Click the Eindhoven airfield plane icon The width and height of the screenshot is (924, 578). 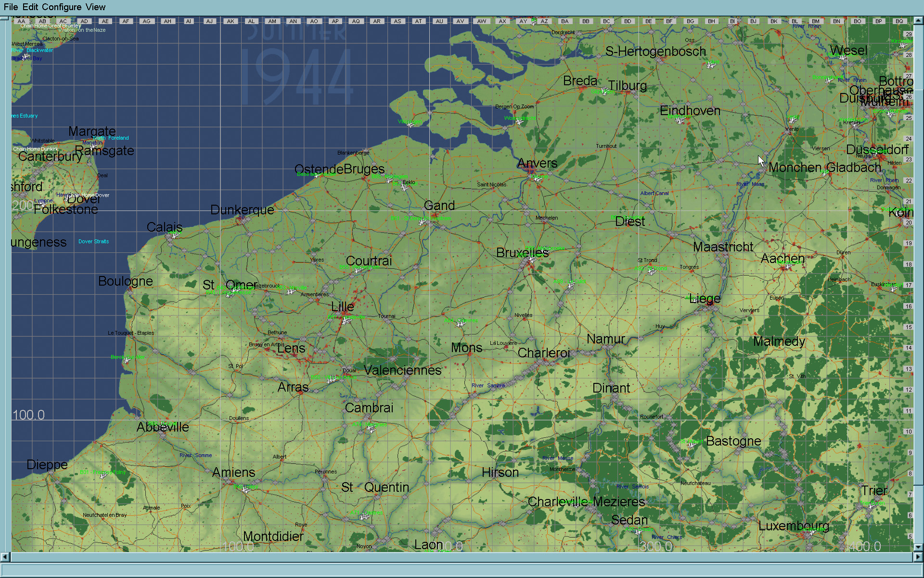pyautogui.click(x=680, y=121)
